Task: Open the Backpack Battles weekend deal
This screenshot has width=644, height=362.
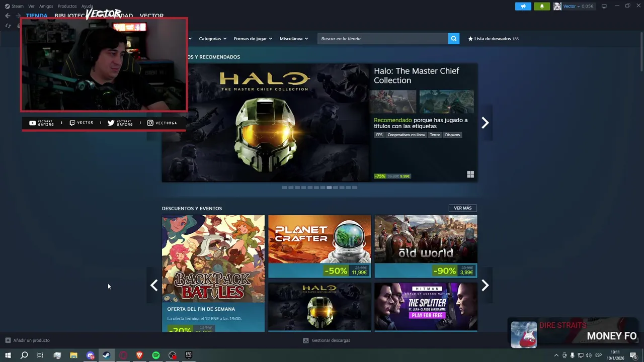Action: point(213,273)
